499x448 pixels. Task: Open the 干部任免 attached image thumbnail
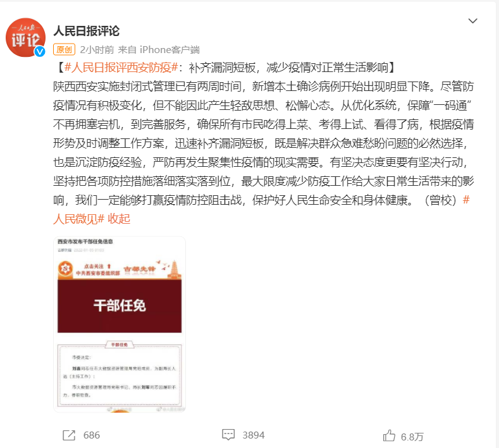[x=120, y=324]
